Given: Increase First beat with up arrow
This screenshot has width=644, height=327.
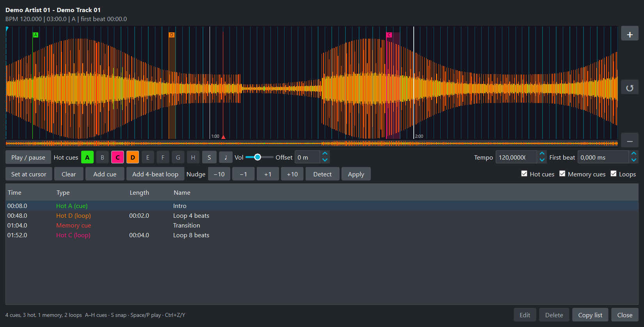Looking at the screenshot, I should click(x=634, y=154).
